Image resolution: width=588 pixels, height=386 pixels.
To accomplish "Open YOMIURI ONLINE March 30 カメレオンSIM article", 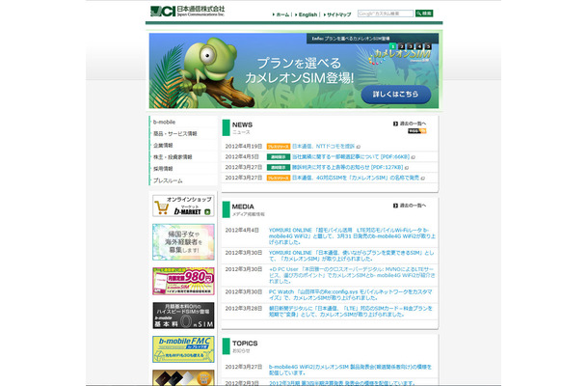I will (352, 256).
